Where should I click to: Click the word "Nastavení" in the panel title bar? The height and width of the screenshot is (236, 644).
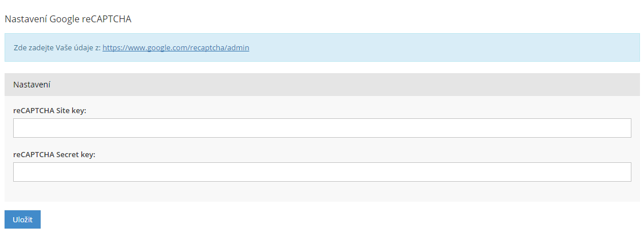coord(32,85)
